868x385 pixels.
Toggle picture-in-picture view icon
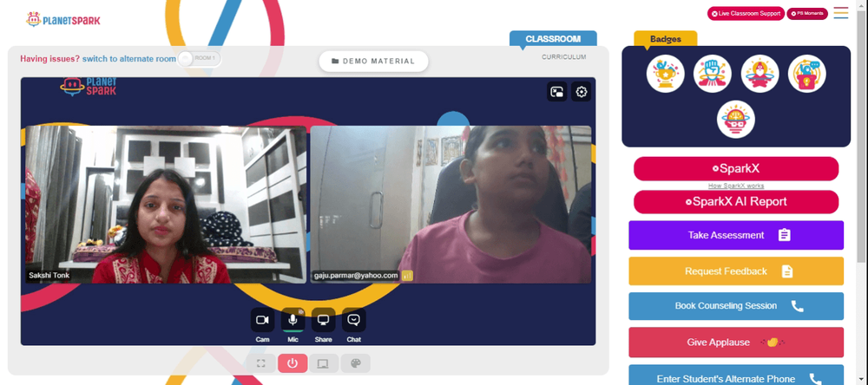click(557, 92)
